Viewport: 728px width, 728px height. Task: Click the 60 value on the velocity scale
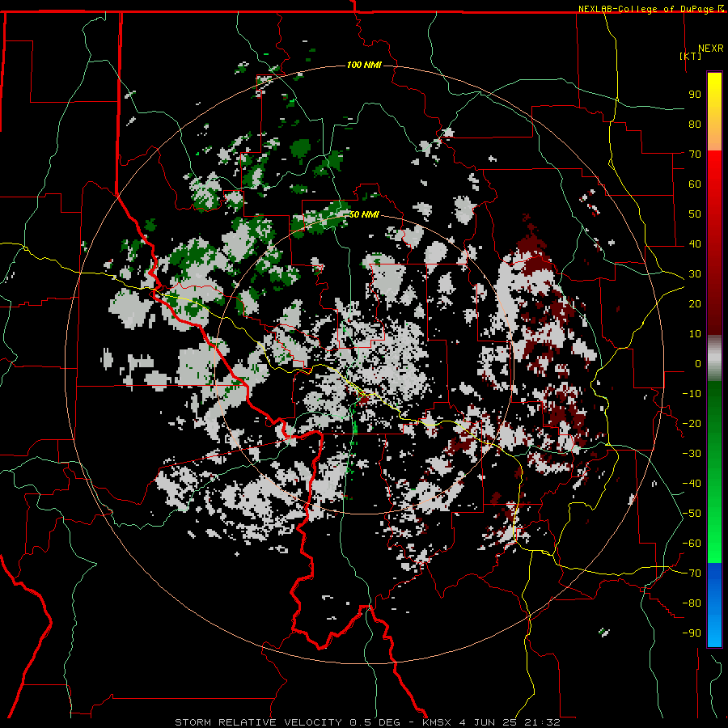[x=695, y=184]
